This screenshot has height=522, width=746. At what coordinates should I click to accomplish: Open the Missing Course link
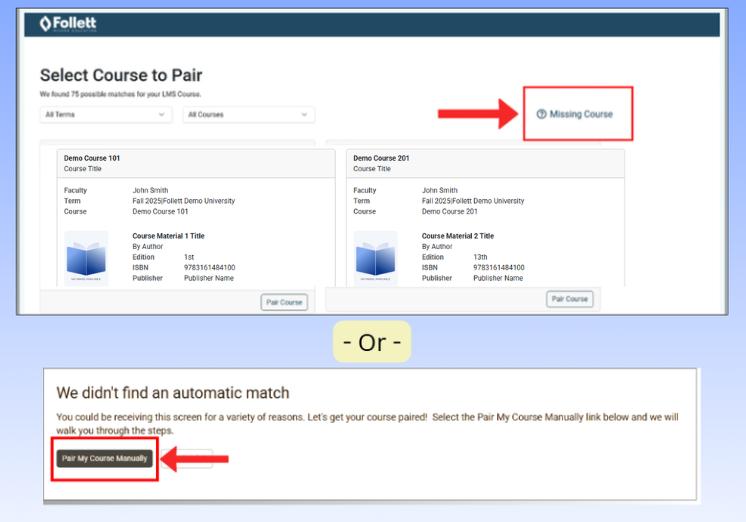575,114
